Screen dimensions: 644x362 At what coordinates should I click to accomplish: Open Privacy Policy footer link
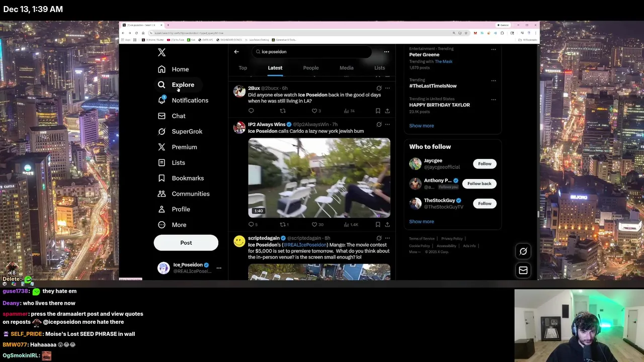(x=452, y=239)
